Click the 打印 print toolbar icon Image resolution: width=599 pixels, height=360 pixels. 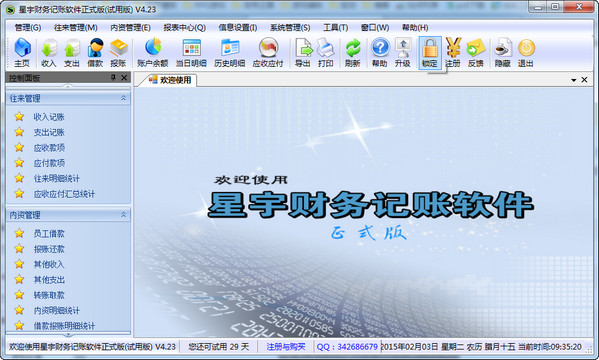tap(325, 53)
